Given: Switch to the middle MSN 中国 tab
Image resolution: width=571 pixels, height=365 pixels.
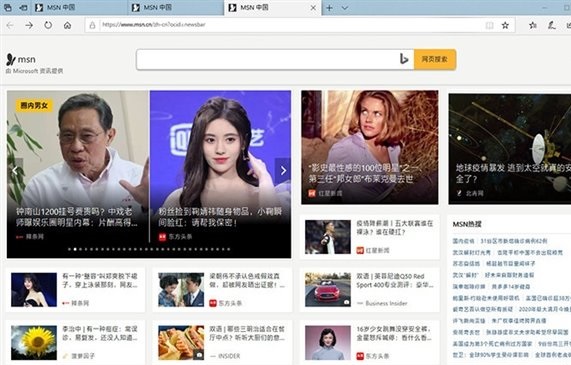Looking at the screenshot, I should tap(176, 8).
